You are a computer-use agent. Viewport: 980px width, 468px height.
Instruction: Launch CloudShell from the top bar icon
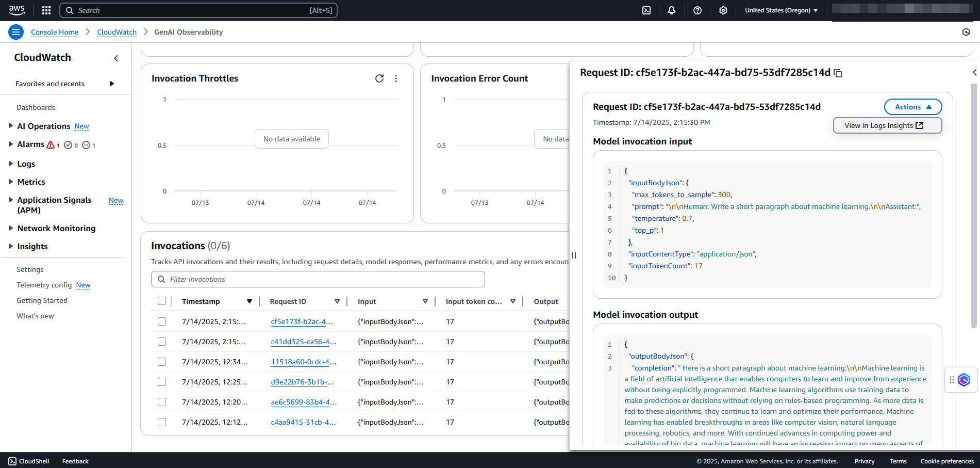tap(646, 10)
